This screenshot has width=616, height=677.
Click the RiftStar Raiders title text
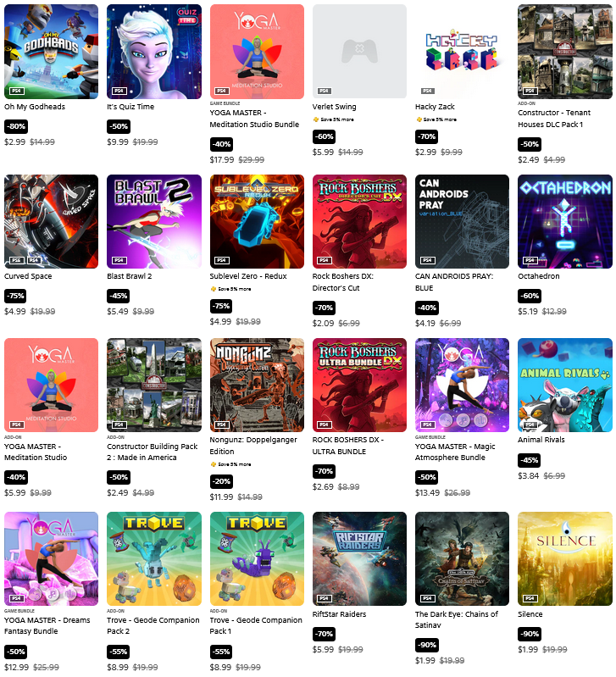[x=339, y=614]
